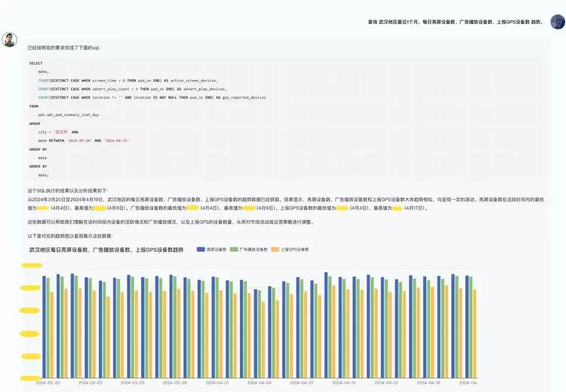Click the 2024-04-01 x-axis label

(x=217, y=383)
